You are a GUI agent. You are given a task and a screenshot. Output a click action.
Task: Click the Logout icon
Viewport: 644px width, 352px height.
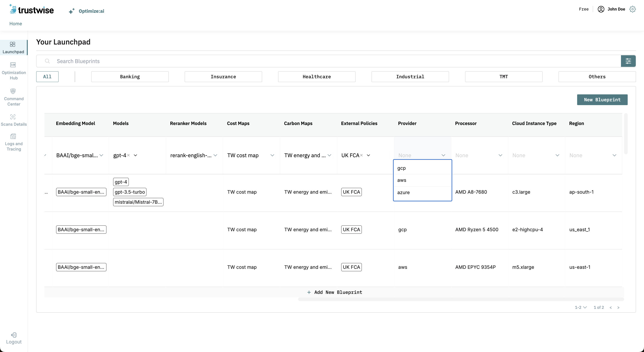[14, 335]
